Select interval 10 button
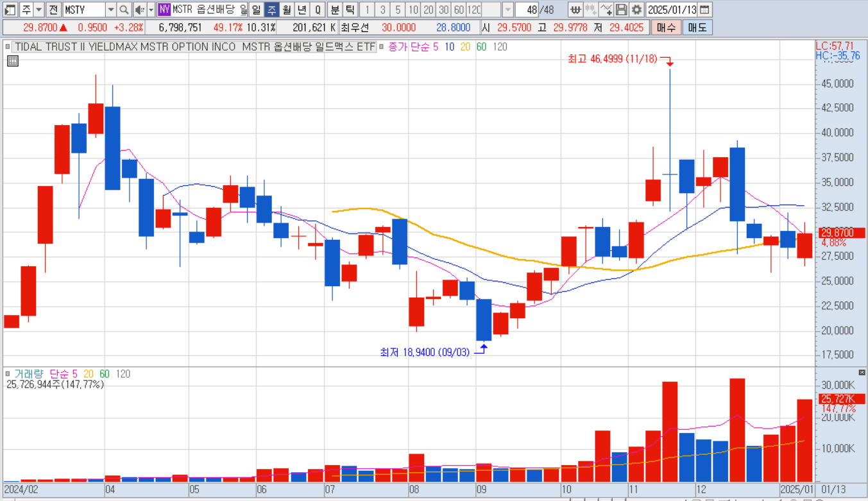The image size is (868, 501). [413, 10]
